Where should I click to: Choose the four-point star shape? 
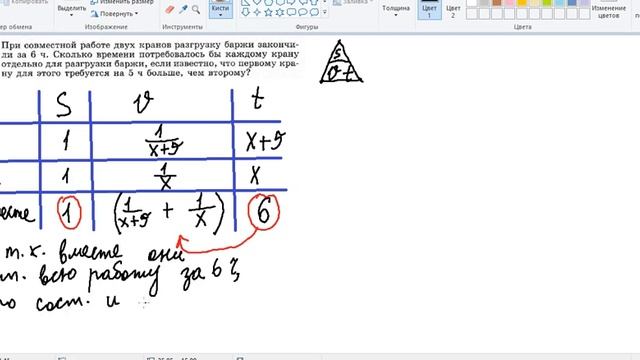point(257,12)
